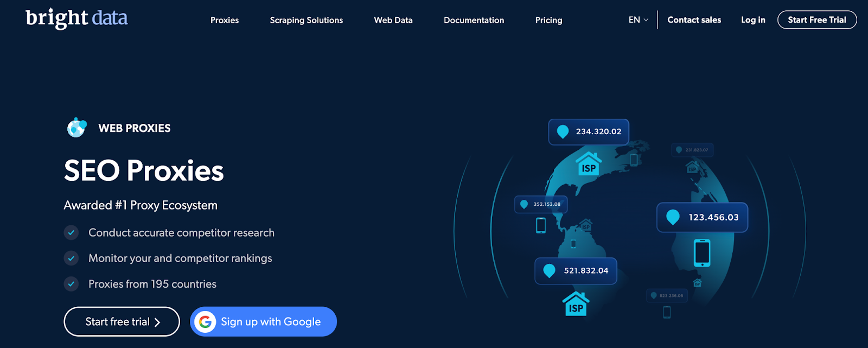Click the phone icon under 352.153.08
This screenshot has height=348, width=868.
tap(541, 225)
